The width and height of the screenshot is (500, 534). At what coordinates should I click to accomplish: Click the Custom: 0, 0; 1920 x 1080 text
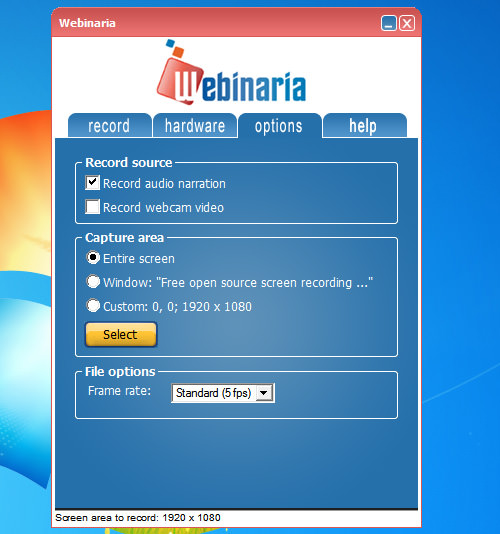pos(177,307)
